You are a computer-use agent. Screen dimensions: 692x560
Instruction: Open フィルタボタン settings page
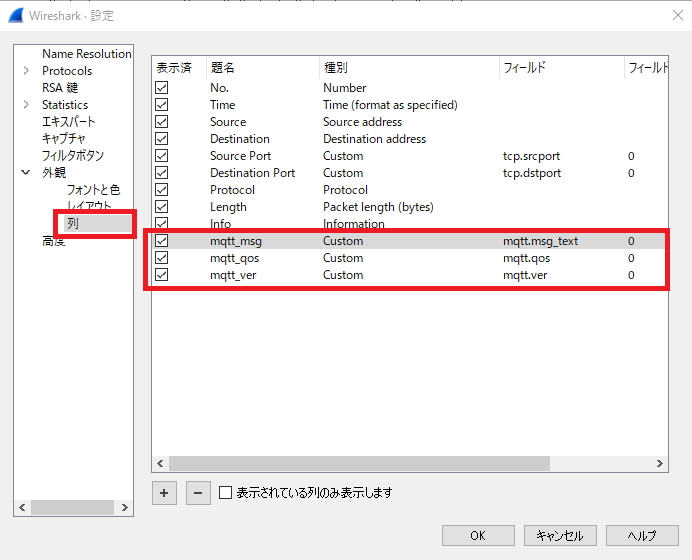click(x=73, y=155)
